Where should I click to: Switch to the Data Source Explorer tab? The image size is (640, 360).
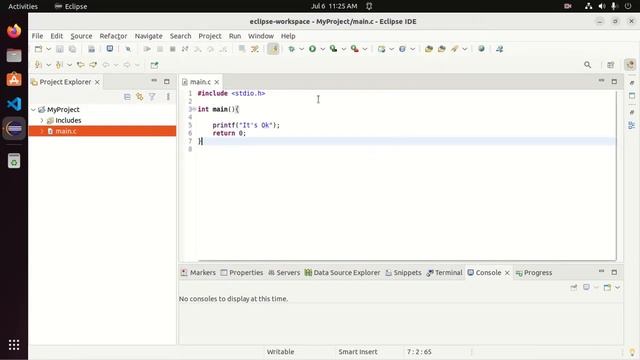pyautogui.click(x=342, y=273)
